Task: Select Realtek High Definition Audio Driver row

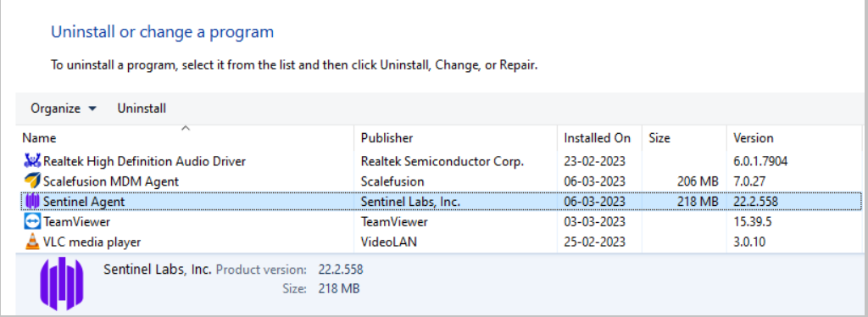Action: coord(441,162)
